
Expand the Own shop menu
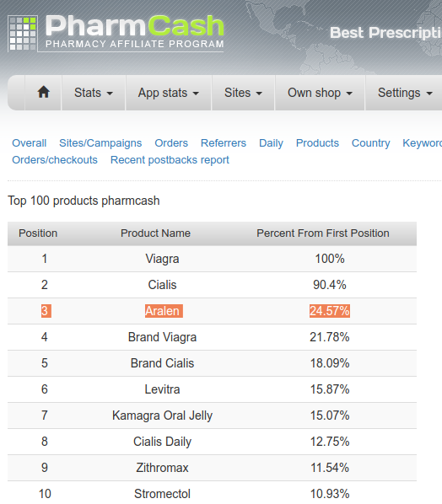click(320, 93)
